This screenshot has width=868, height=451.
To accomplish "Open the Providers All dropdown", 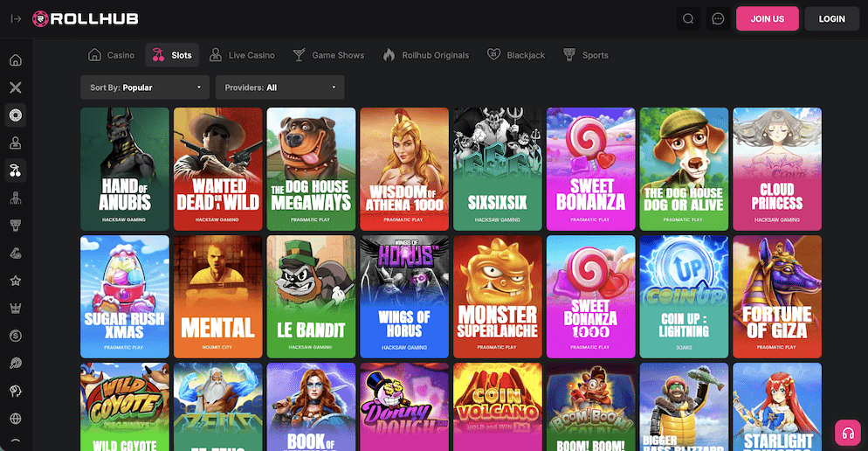I will pos(279,87).
